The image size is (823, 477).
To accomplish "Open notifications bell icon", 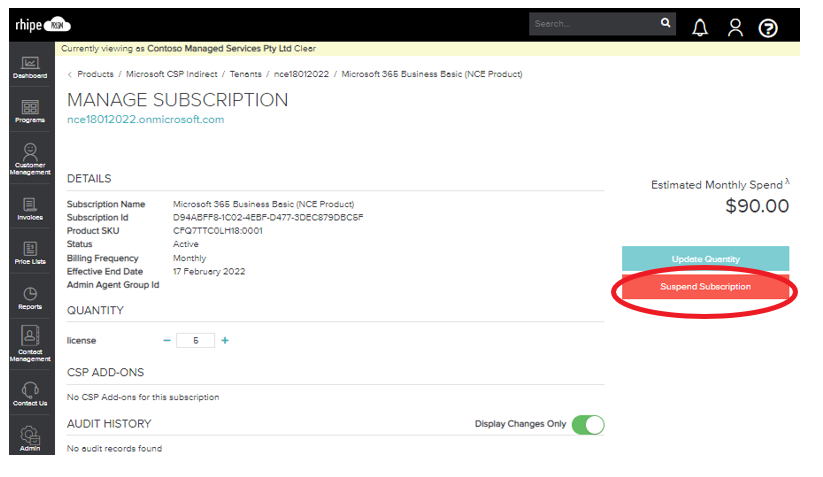I will tap(700, 27).
